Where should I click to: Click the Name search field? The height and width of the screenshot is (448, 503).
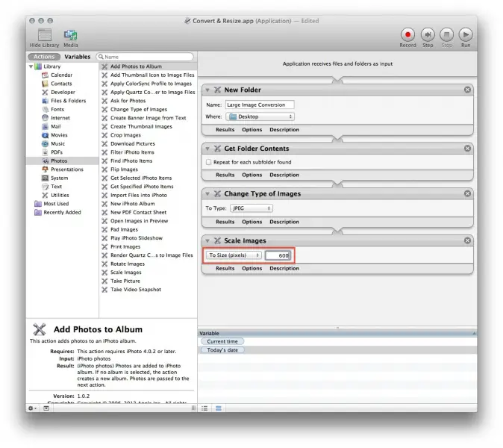[145, 57]
